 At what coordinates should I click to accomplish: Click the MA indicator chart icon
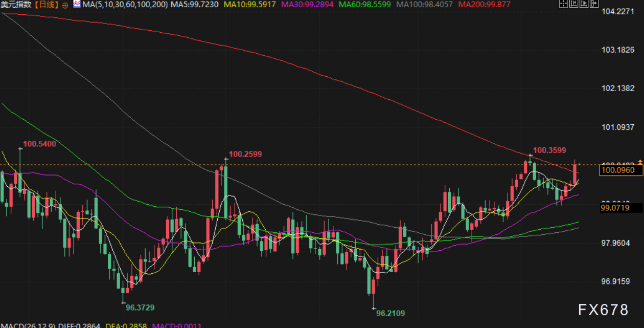point(76,4)
